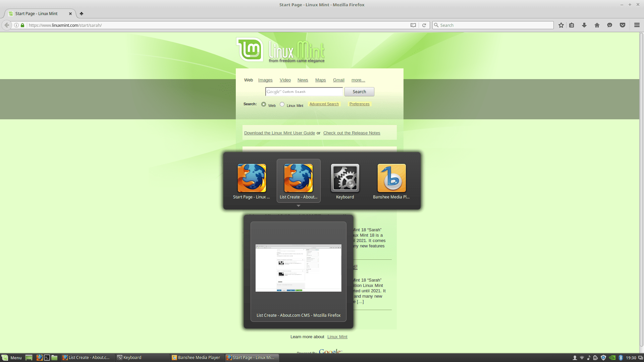Viewport: 644px width, 362px height.
Task: Open the Video search link
Action: [x=285, y=80]
